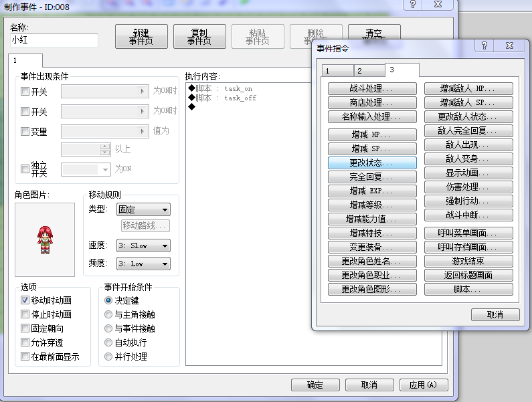The width and height of the screenshot is (532, 402).
Task: Toggle the first 开关 condition checkbox
Action: point(25,91)
